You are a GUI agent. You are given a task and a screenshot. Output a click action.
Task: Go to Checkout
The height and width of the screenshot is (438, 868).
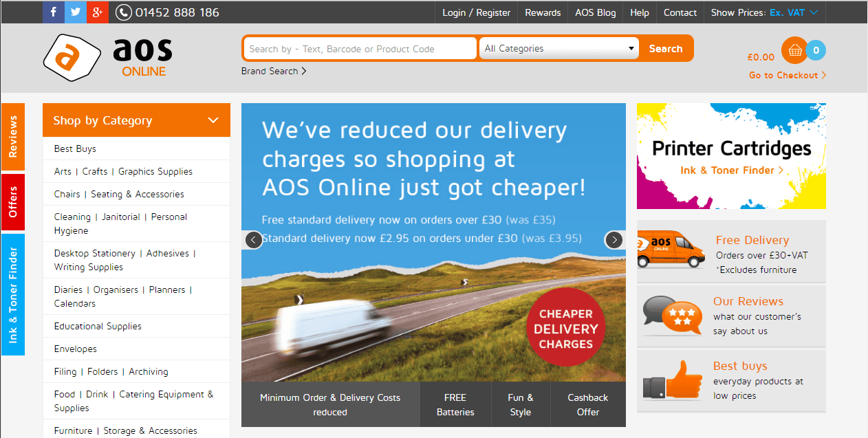[788, 75]
